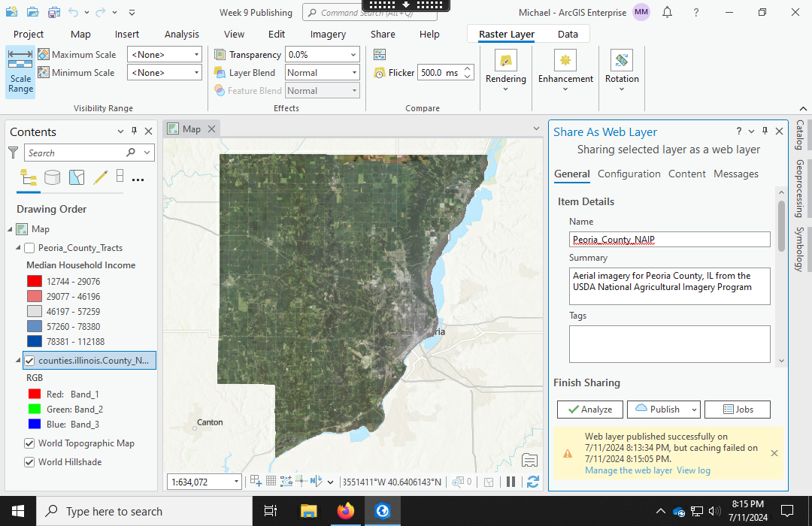The width and height of the screenshot is (812, 526).
Task: Open the Publish button dropdown arrow
Action: [694, 410]
